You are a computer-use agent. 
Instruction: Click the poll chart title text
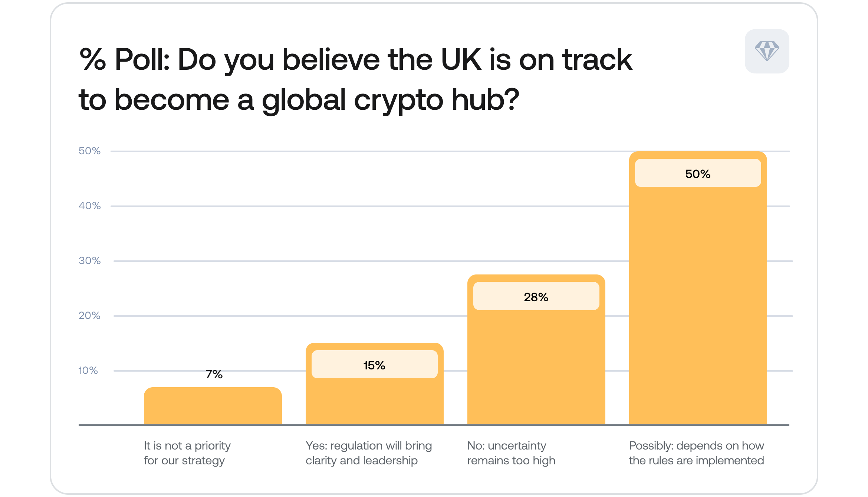point(355,79)
